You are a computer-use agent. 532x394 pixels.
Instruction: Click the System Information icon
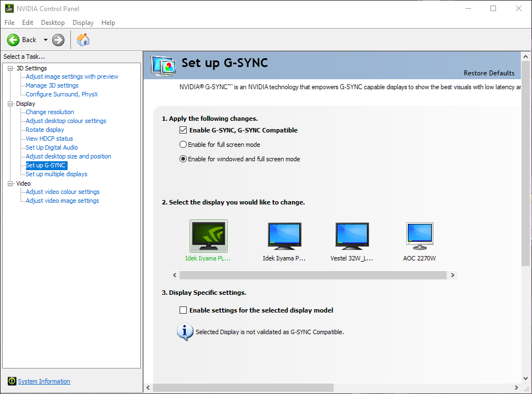12,381
